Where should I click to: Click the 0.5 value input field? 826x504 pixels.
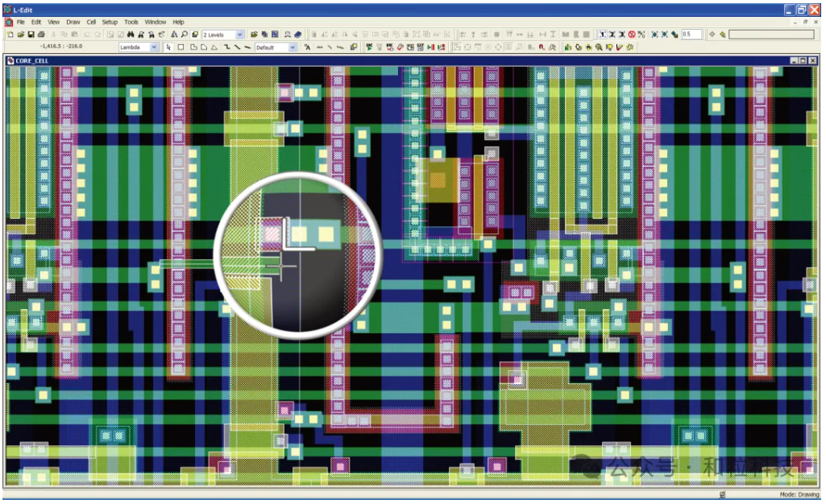click(x=691, y=35)
